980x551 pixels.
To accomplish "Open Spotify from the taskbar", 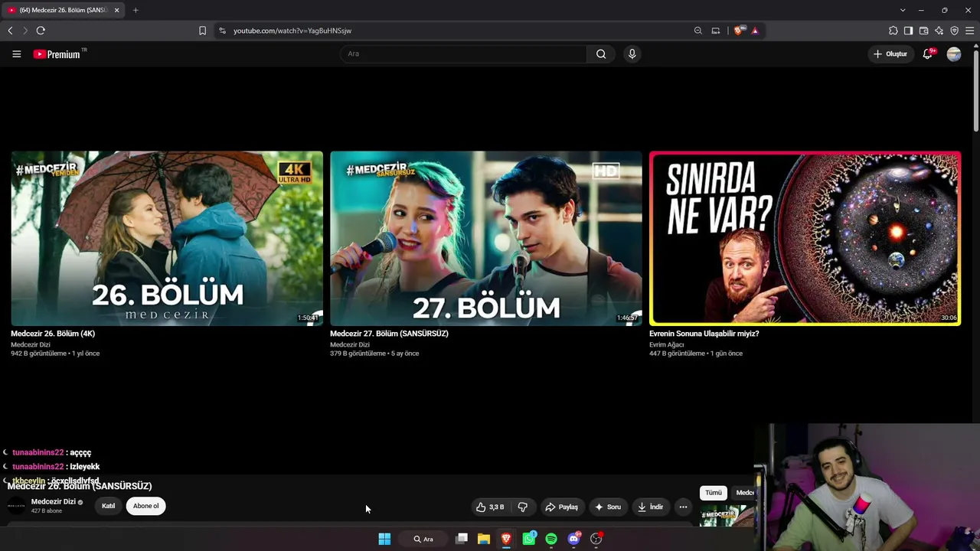I will [551, 539].
